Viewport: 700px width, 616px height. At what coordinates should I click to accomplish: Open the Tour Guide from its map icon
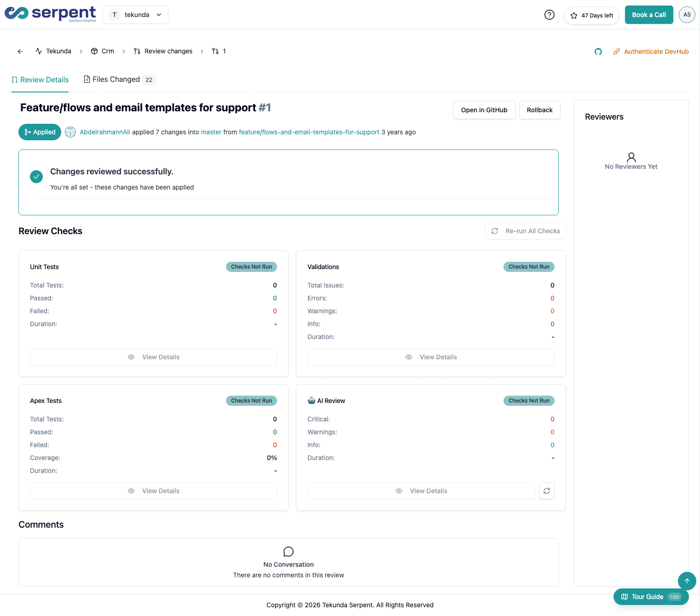click(x=625, y=597)
